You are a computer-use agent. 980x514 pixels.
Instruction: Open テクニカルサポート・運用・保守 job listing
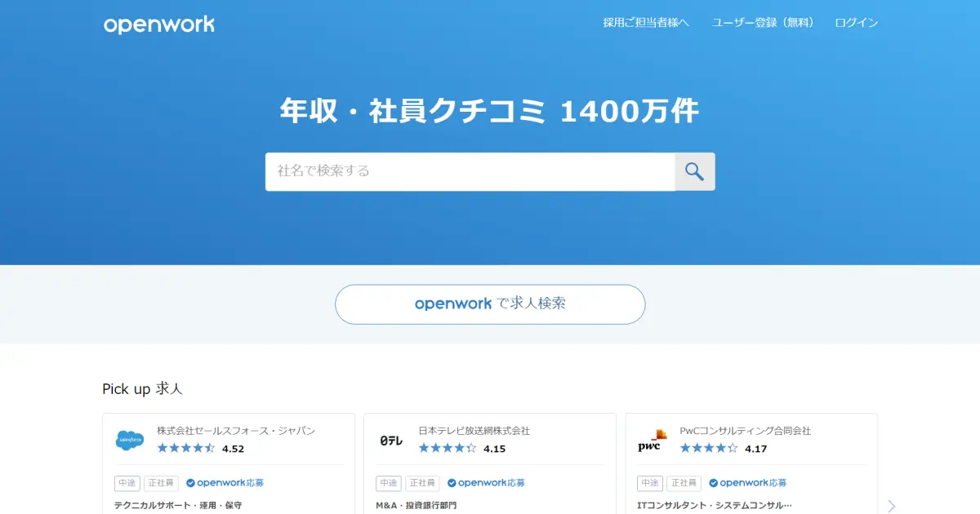[178, 506]
